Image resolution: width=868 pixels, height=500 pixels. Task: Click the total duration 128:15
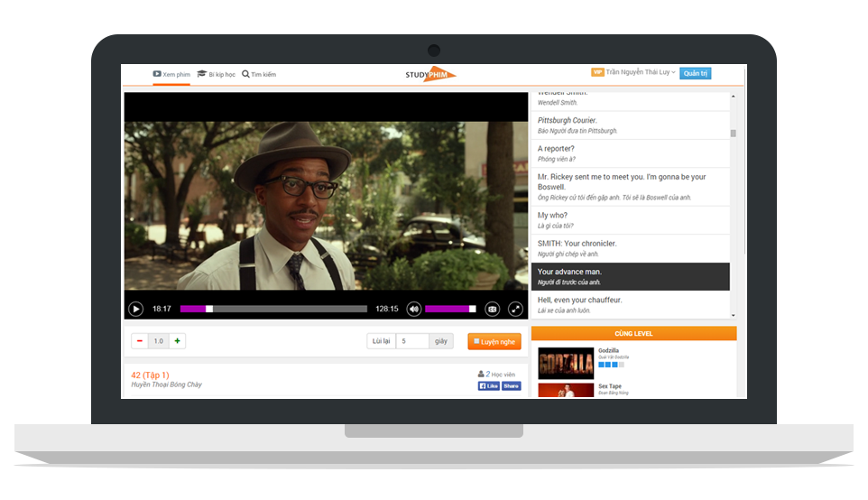tap(387, 309)
